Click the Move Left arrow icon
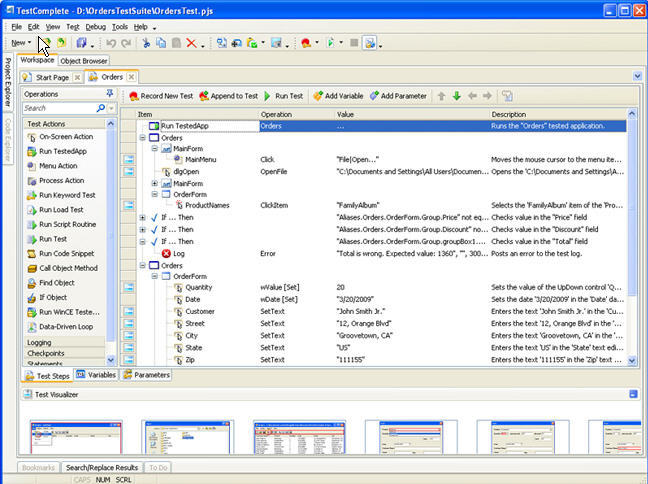 (x=472, y=96)
